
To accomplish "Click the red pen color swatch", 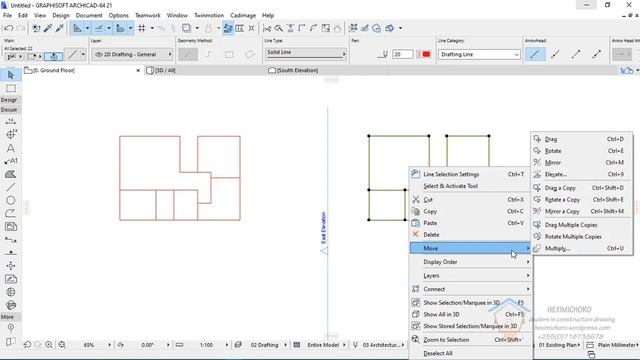I will point(427,54).
